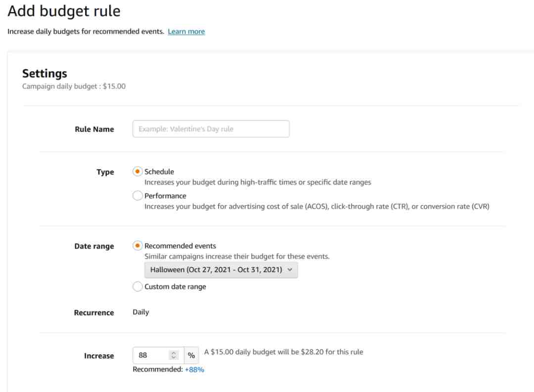Expand the Halloween event dropdown
Image resolution: width=534 pixels, height=392 pixels.
click(221, 270)
